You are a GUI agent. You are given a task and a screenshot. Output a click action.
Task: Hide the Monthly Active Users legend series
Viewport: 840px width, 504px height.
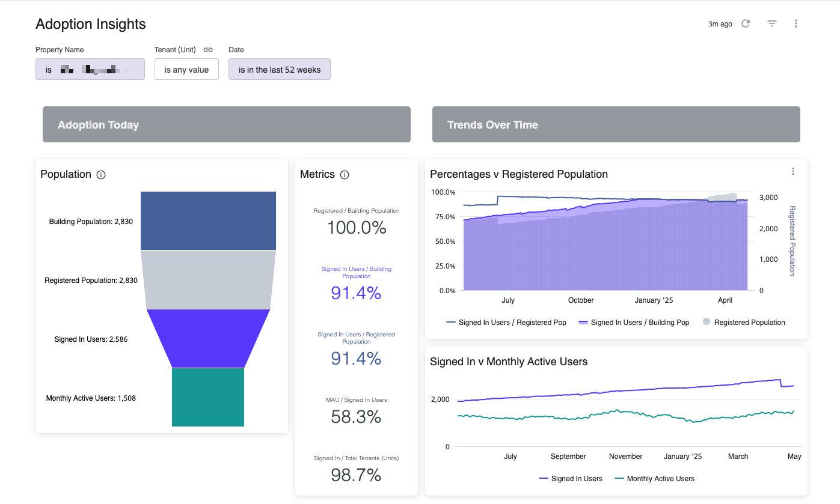654,479
